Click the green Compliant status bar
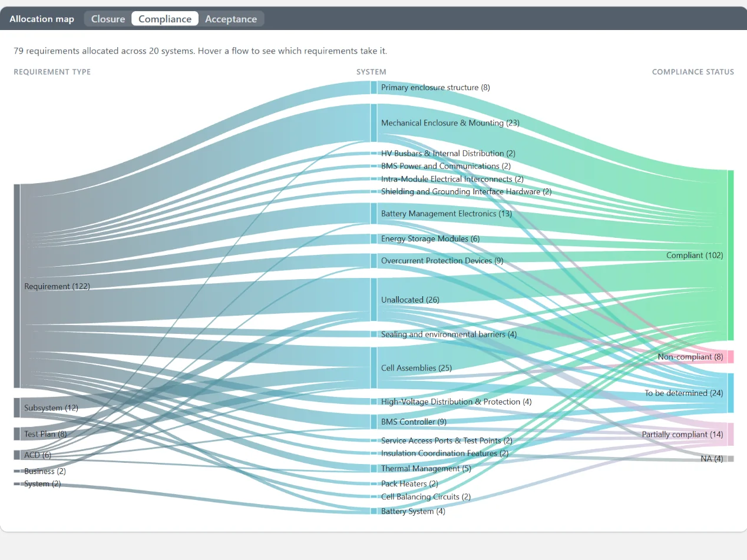The height and width of the screenshot is (560, 747). click(731, 256)
